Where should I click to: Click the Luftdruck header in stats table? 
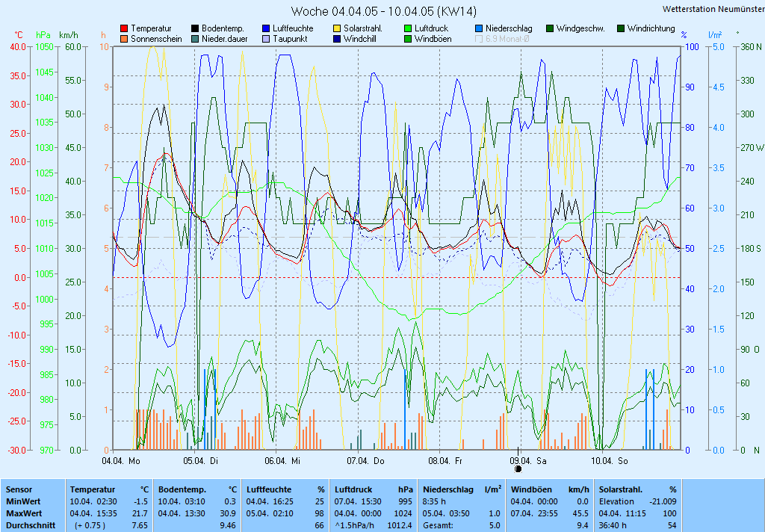coord(353,489)
